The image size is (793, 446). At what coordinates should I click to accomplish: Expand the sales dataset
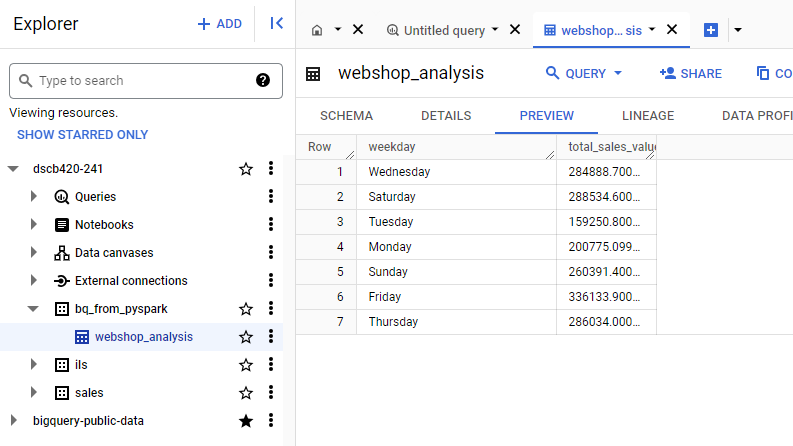pyautogui.click(x=33, y=392)
